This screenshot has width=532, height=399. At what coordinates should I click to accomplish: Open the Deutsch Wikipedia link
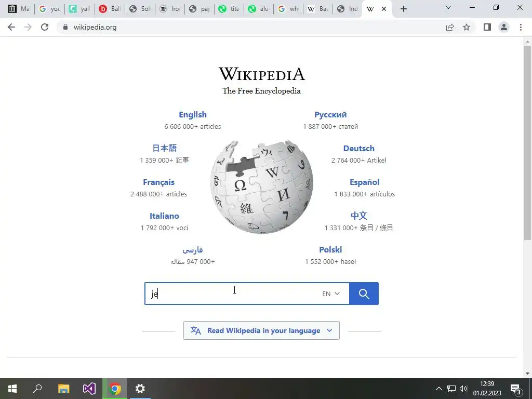(359, 148)
